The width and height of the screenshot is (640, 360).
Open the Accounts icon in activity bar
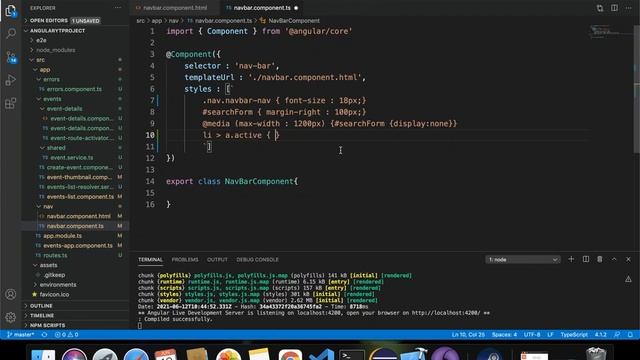tap(11, 294)
